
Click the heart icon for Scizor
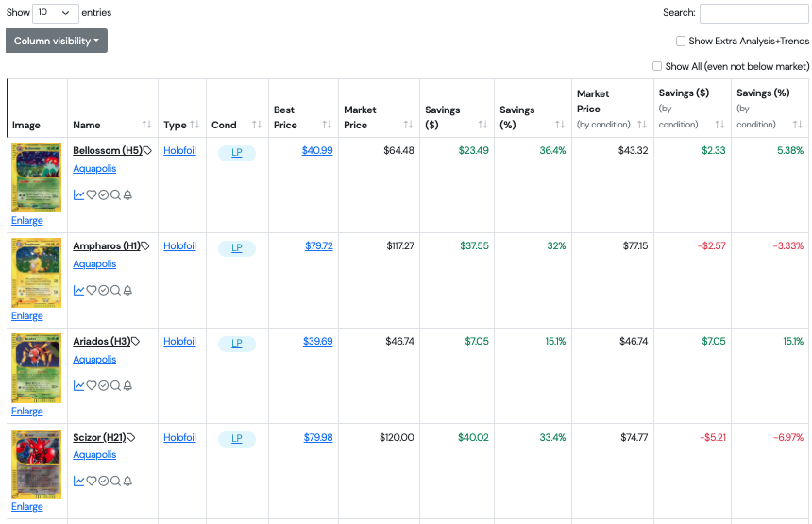click(92, 482)
